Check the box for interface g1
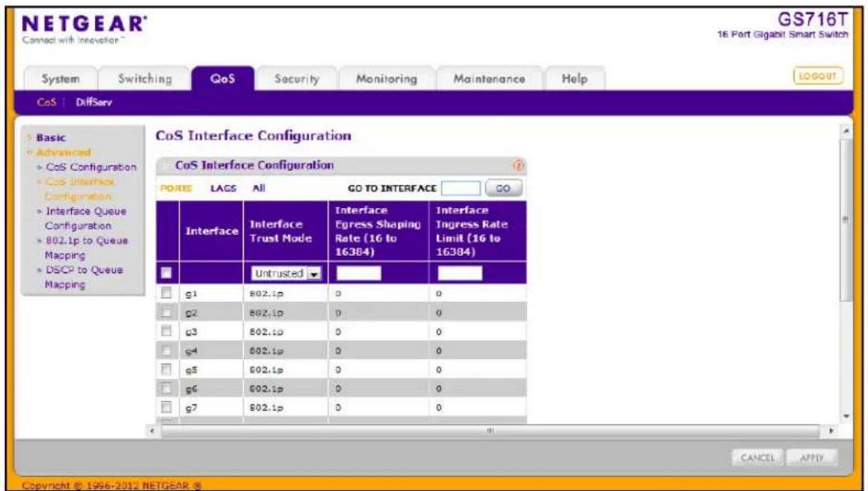This screenshot has width=868, height=491. 166,294
